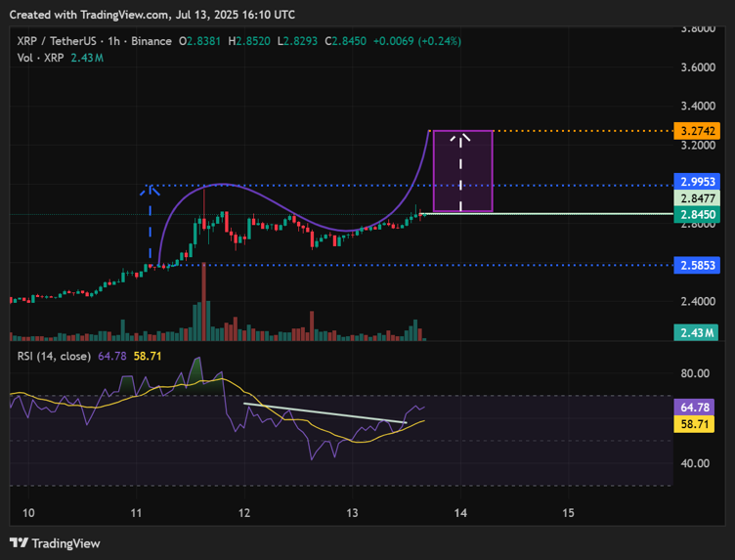This screenshot has width=735, height=560.
Task: Click the TradingView logo at bottom left
Action: [55, 542]
